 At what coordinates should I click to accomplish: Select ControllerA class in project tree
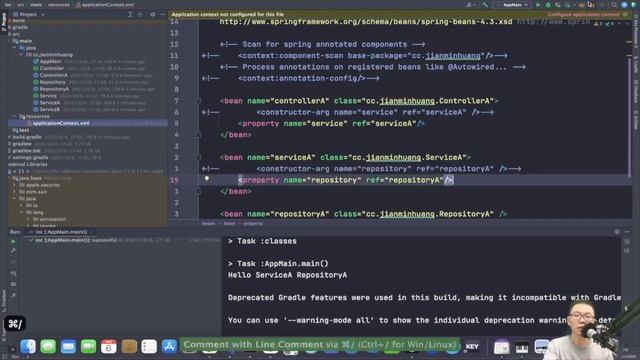point(53,75)
